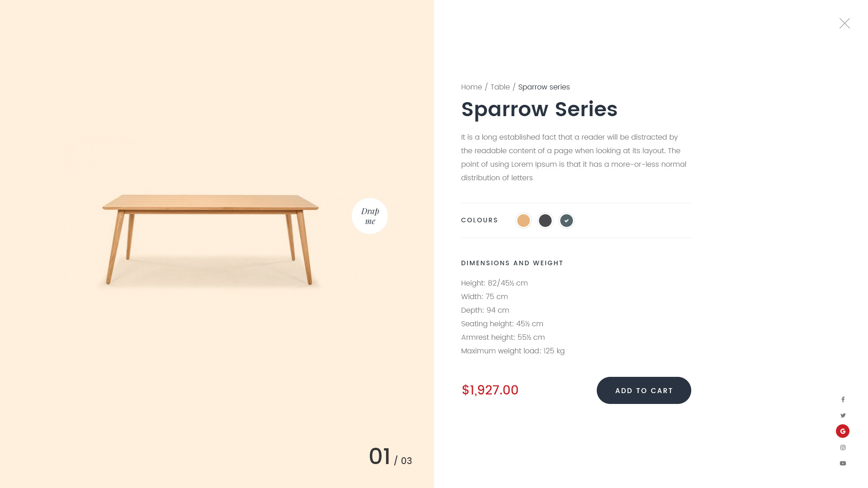
Task: Go to Home in the breadcrumb
Action: (x=471, y=87)
